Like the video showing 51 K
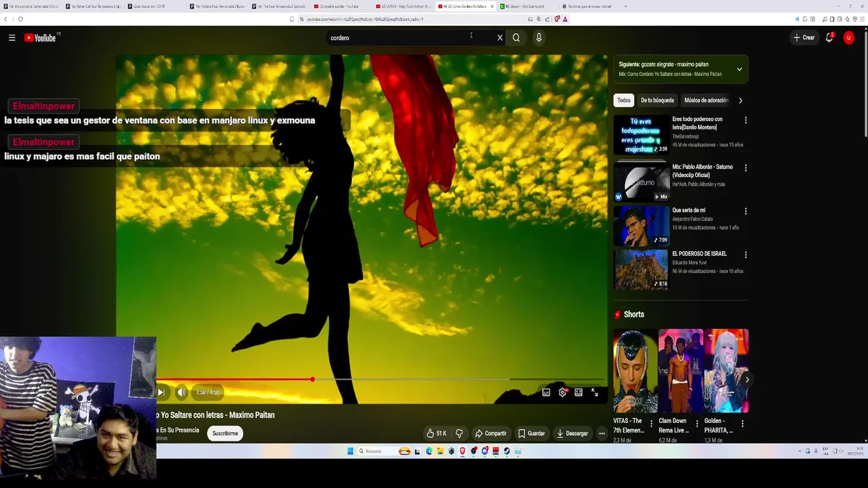 (436, 433)
